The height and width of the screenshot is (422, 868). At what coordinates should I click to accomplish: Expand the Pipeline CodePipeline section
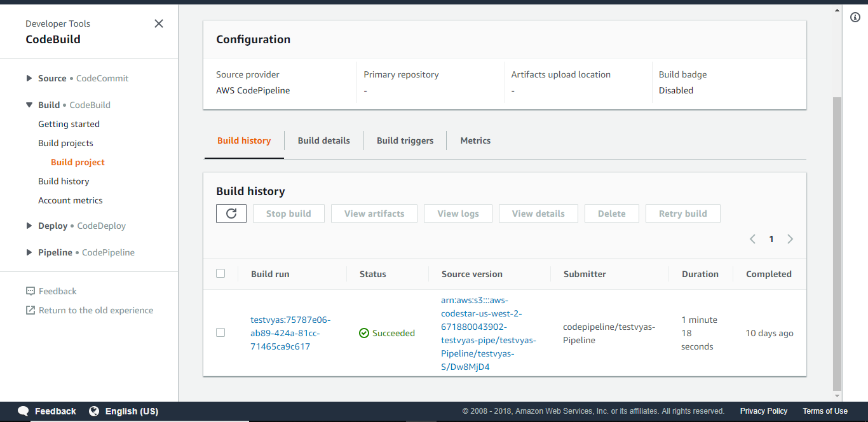click(29, 252)
